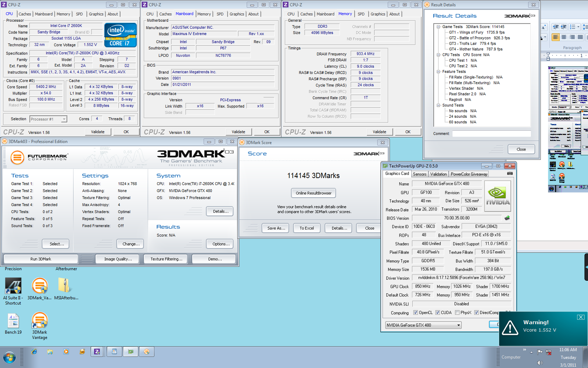Click Run 3DMark button
The height and width of the screenshot is (368, 588).
(41, 259)
